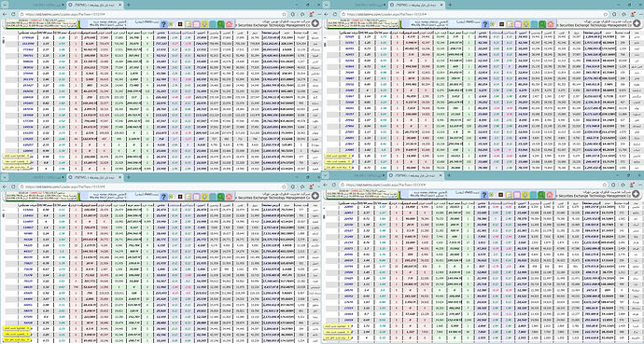The width and height of the screenshot is (644, 344).
Task: Switch to the TSETMC tab in bottom-right window
Action: tap(415, 175)
